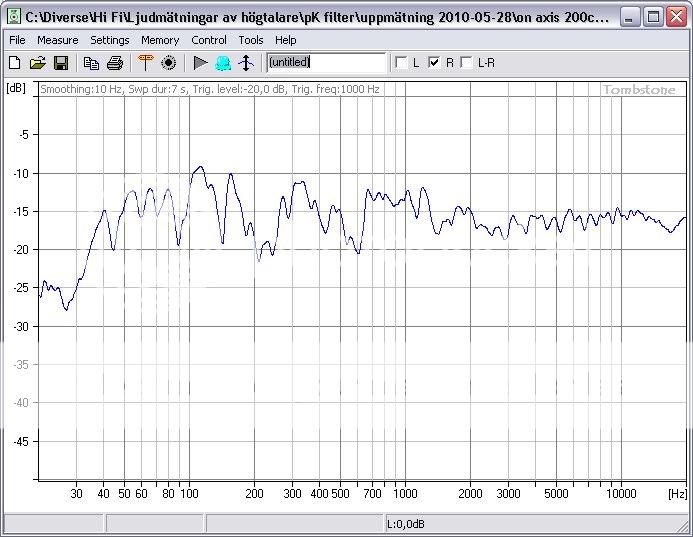
Task: Click the round black gear-like toolbar icon
Action: pos(168,63)
